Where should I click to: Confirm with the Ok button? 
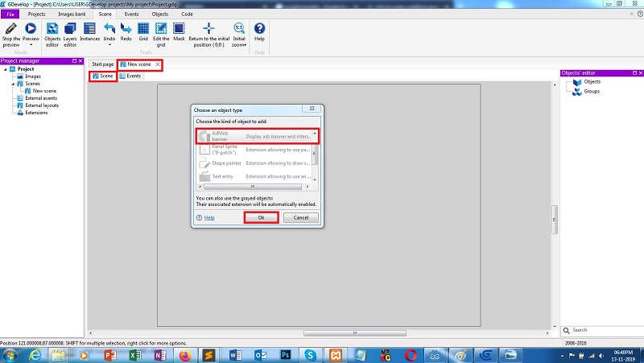coord(261,217)
